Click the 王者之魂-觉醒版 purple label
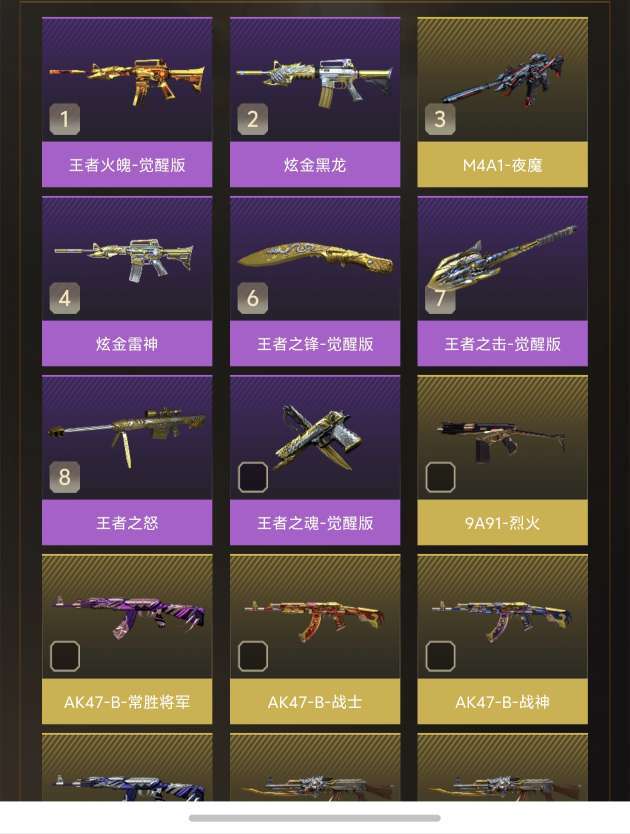Screen dimensions: 630x834 [x=315, y=523]
